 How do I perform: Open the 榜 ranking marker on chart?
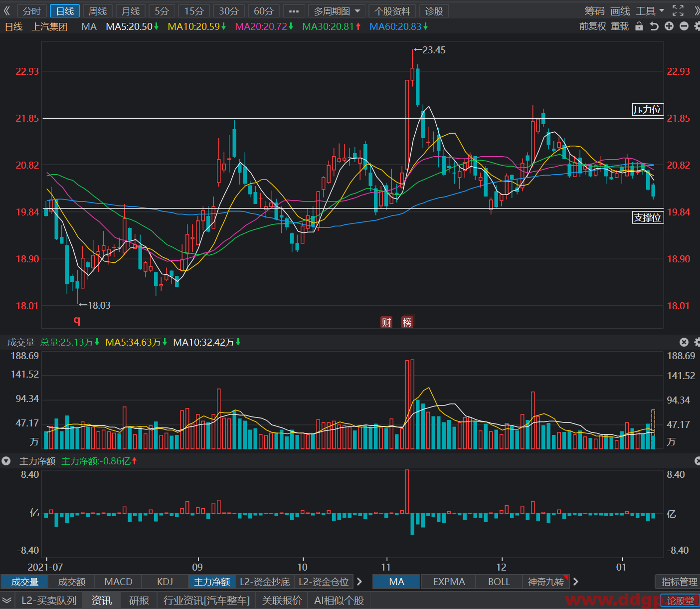pos(407,322)
